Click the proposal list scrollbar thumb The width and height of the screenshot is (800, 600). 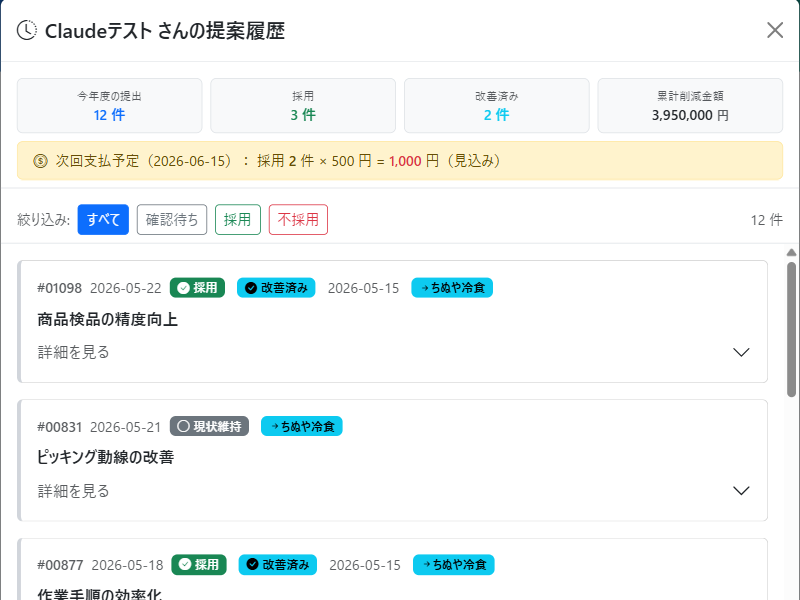pos(791,329)
